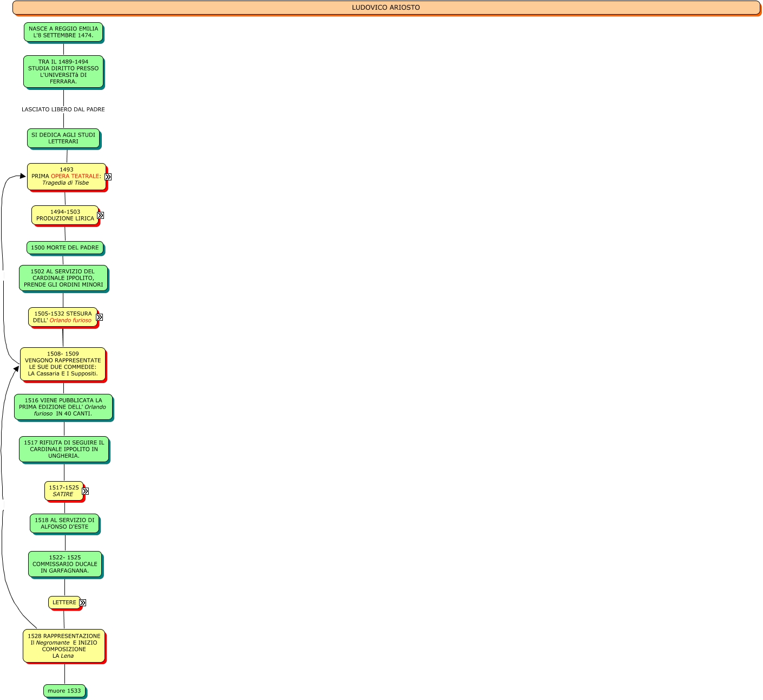Click the arrow icon next to Produzione Lirica
This screenshot has width=763, height=700.
[100, 216]
